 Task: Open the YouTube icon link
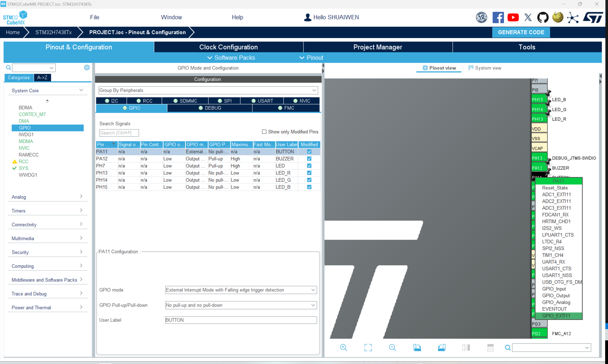(x=513, y=17)
